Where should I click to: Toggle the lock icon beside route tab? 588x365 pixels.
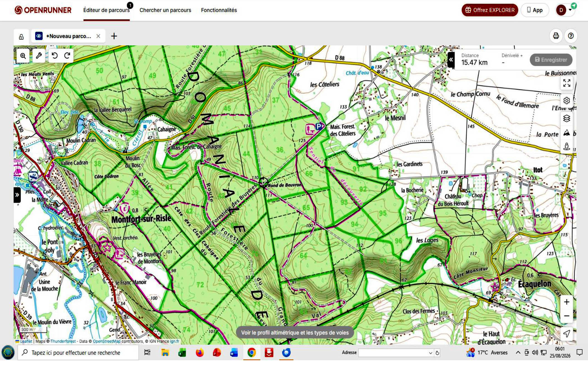pos(21,36)
